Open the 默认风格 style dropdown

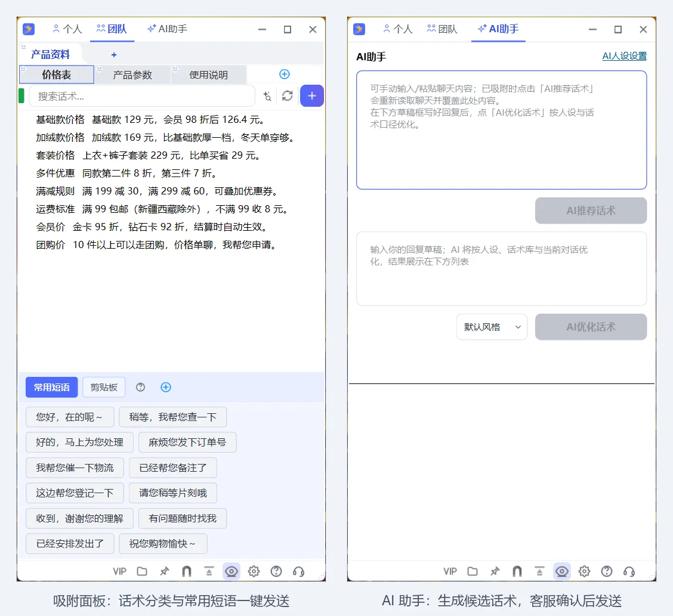click(492, 327)
